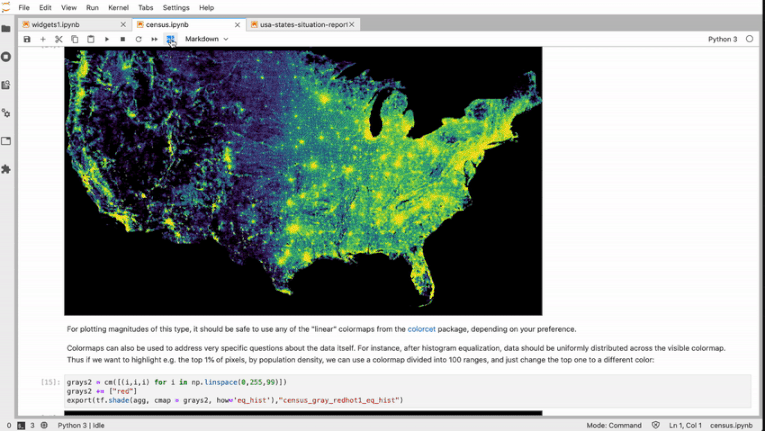
Task: Click the kernel count icon in status bar
Action: pyautogui.click(x=44, y=426)
